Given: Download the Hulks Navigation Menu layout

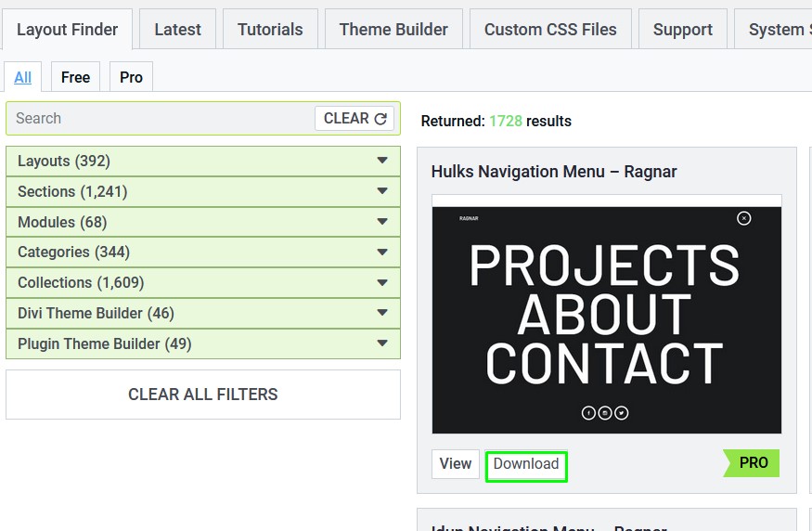Looking at the screenshot, I should coord(526,464).
